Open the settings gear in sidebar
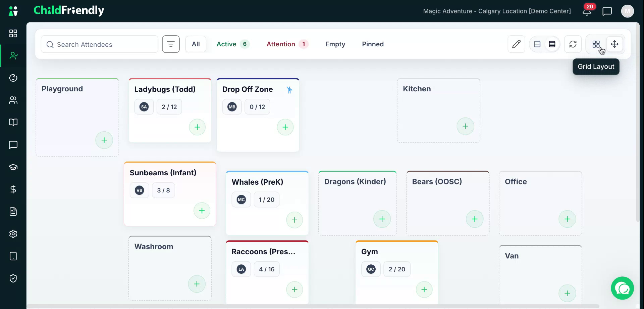This screenshot has width=644, height=309. 13,234
